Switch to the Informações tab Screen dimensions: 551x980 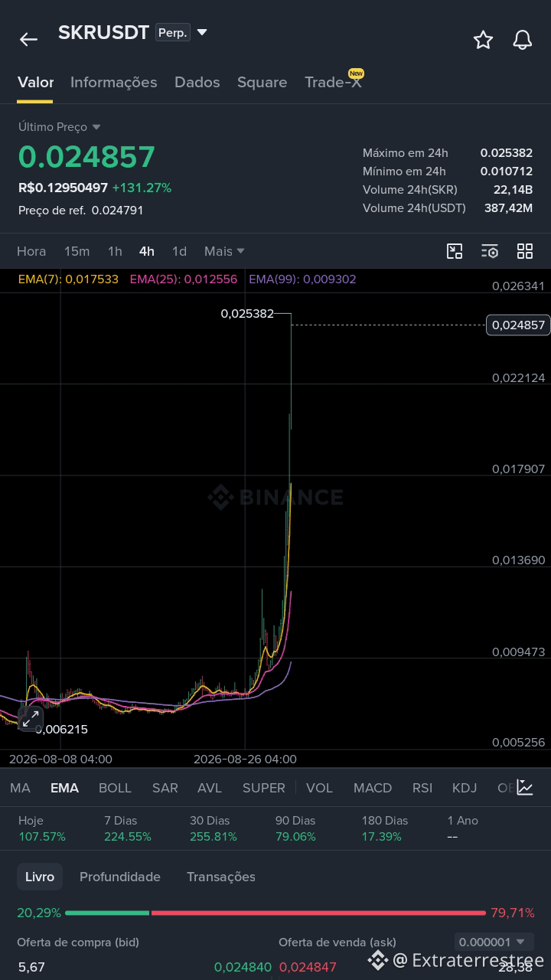pos(113,82)
